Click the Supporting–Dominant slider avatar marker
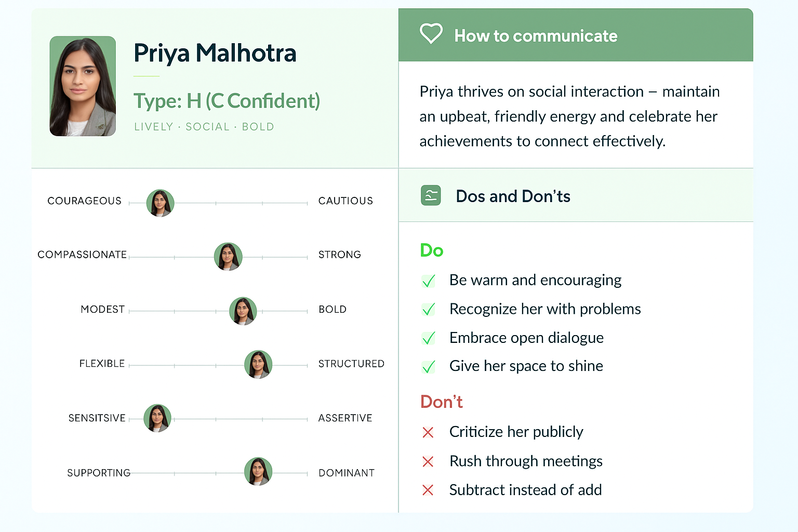798x532 pixels. coord(258,471)
